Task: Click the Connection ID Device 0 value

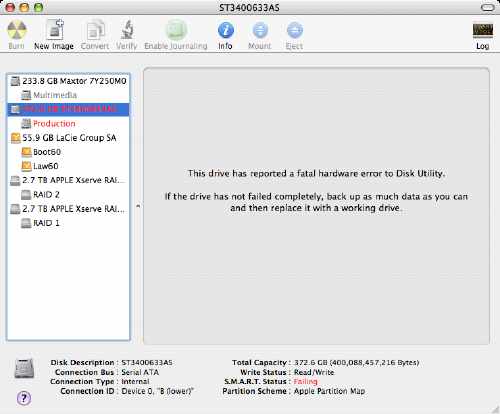Action: point(157,391)
